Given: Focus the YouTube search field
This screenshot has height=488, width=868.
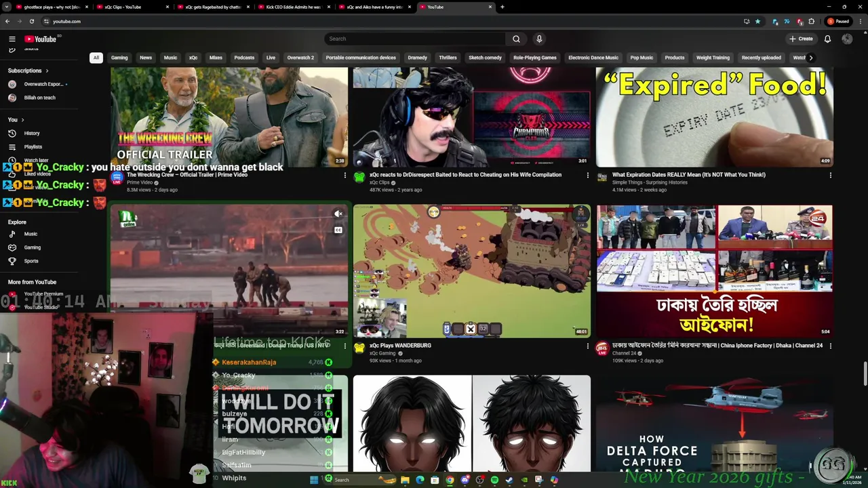Looking at the screenshot, I should (415, 39).
